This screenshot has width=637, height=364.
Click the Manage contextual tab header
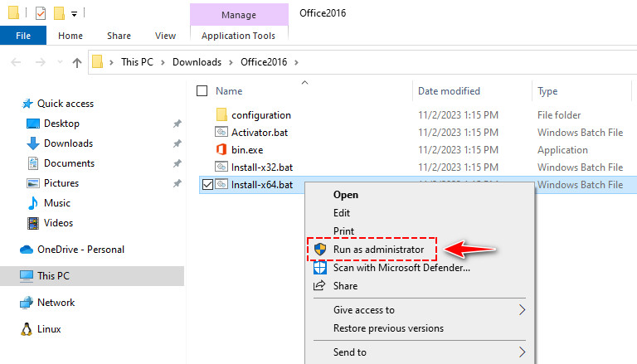239,15
